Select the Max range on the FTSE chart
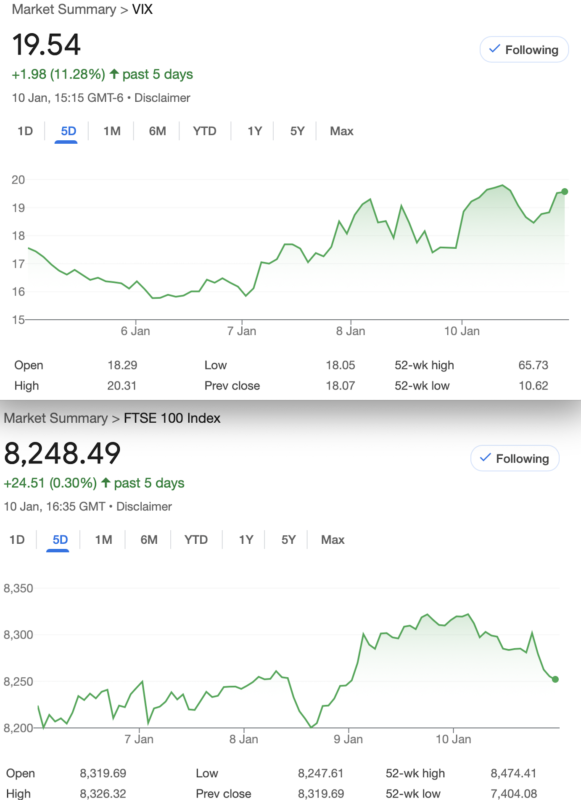This screenshot has width=581, height=800. 333,540
